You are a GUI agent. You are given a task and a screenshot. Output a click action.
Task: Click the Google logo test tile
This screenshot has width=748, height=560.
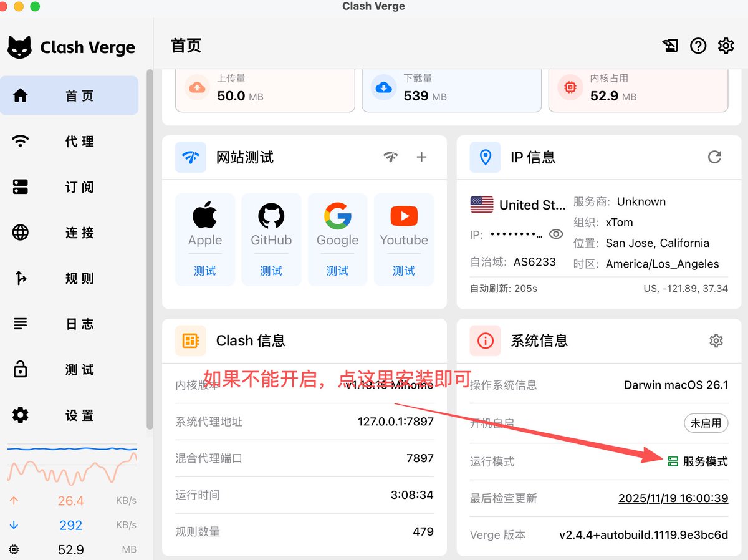click(337, 216)
